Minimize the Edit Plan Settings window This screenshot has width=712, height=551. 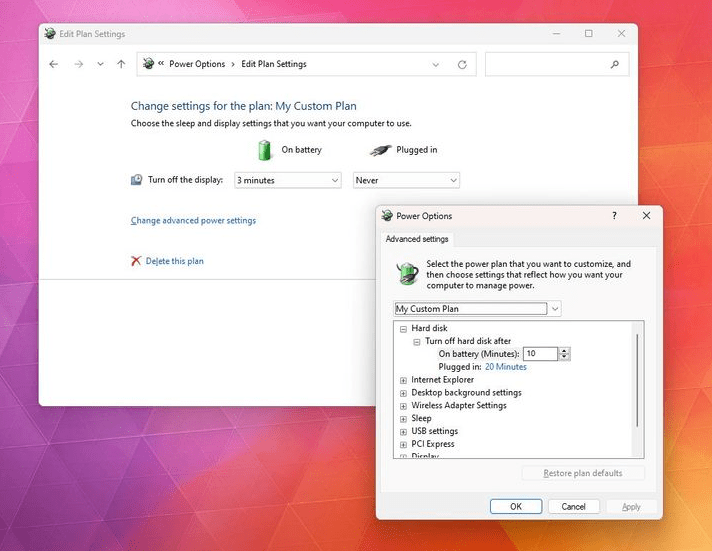556,34
